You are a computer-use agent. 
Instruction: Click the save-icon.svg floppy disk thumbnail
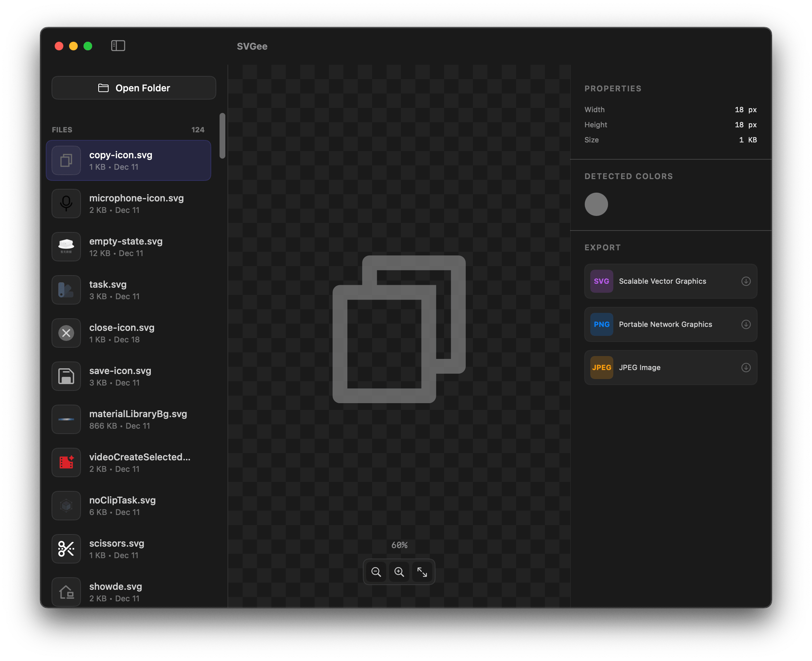click(66, 376)
